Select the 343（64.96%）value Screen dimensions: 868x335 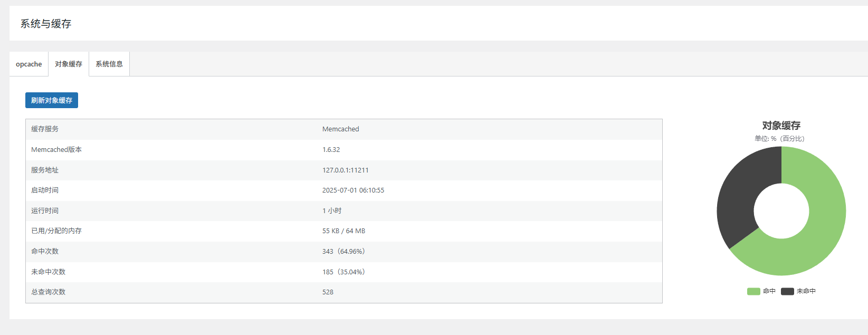[x=344, y=251]
